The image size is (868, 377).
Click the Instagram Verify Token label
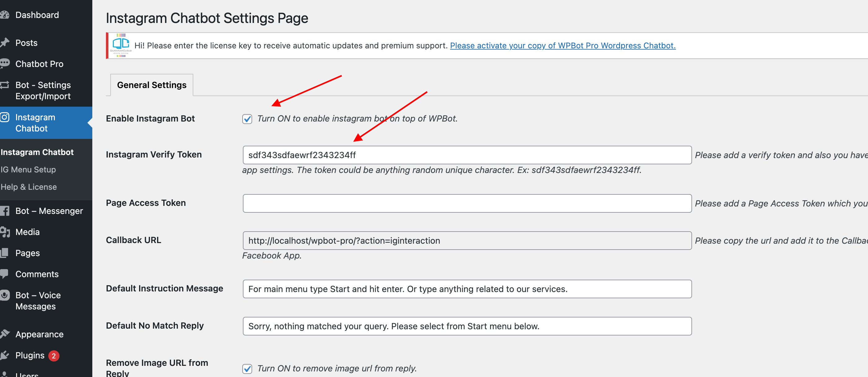[154, 154]
